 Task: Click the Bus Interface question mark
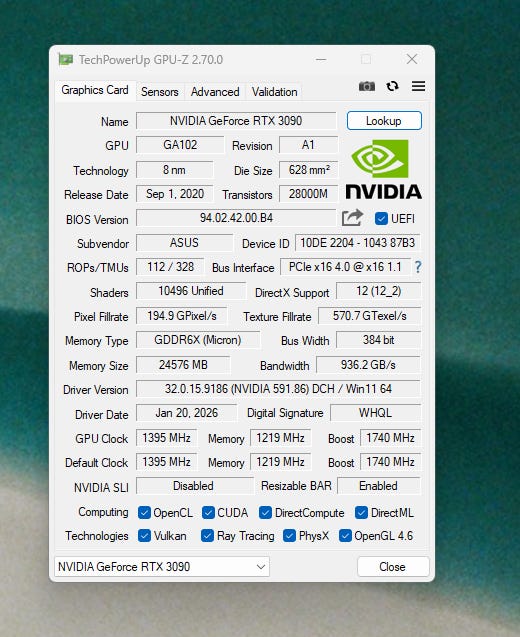coord(418,267)
